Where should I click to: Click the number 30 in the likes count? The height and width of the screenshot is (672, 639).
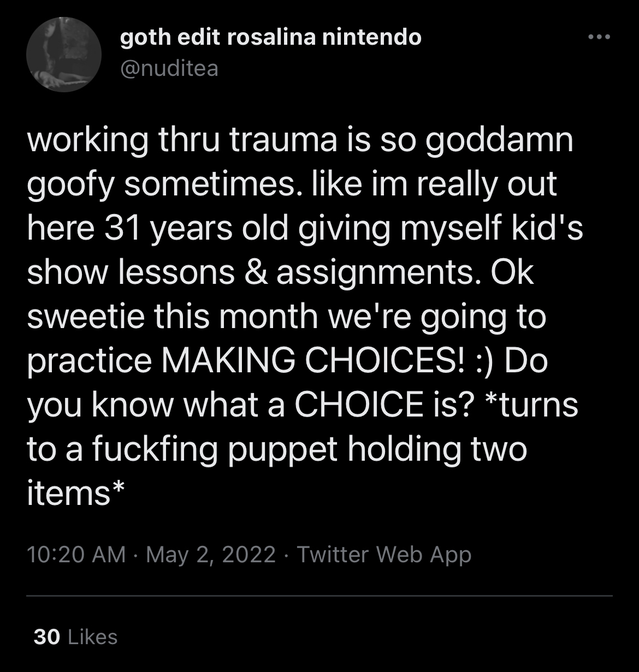click(x=46, y=637)
